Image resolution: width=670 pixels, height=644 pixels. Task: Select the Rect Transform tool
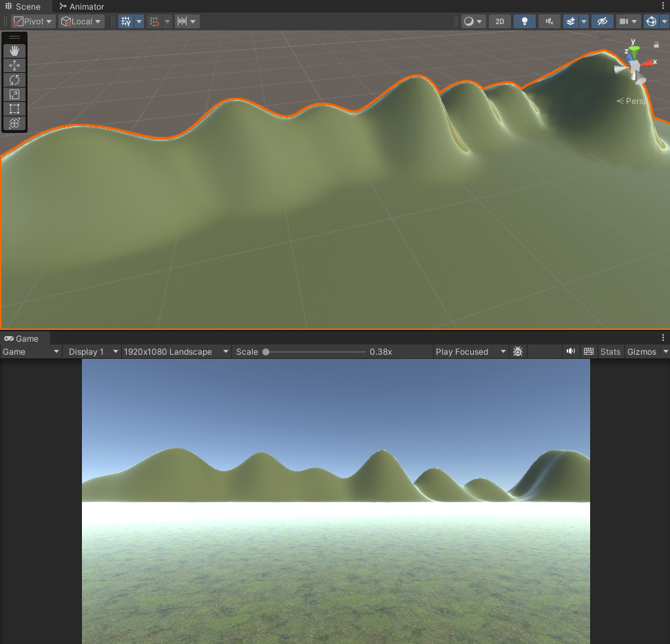(x=14, y=109)
